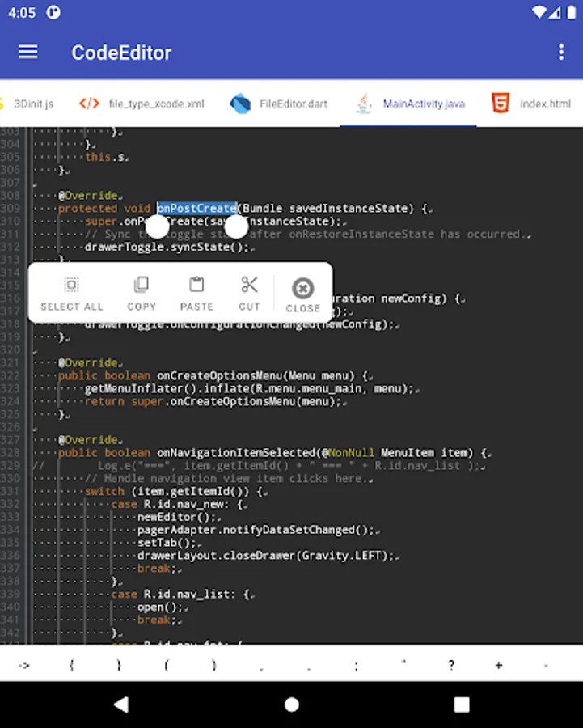Click the XML code-brackets tab icon
This screenshot has height=728, width=583.
[x=89, y=103]
